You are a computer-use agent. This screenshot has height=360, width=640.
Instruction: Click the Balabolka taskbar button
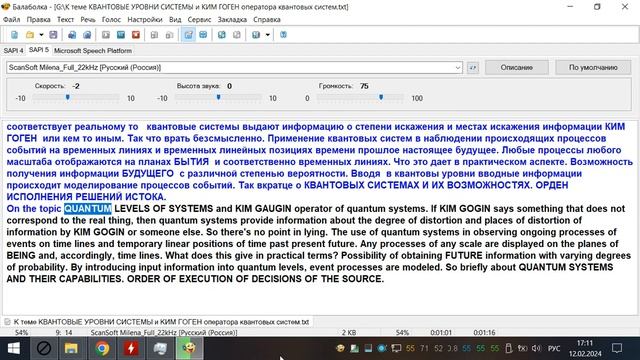(189, 348)
